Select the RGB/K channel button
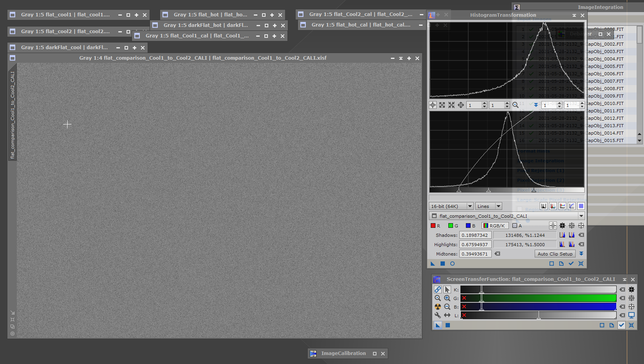 tap(494, 226)
